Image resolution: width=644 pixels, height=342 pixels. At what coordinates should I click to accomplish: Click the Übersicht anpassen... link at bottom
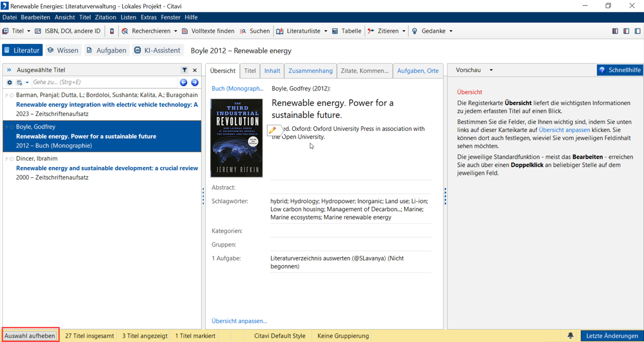pos(239,321)
